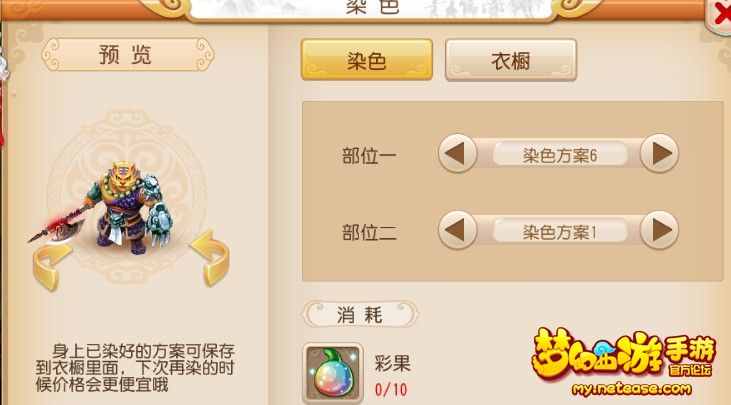Select previous scheme for 部位二
The height and width of the screenshot is (405, 731).
tap(457, 230)
